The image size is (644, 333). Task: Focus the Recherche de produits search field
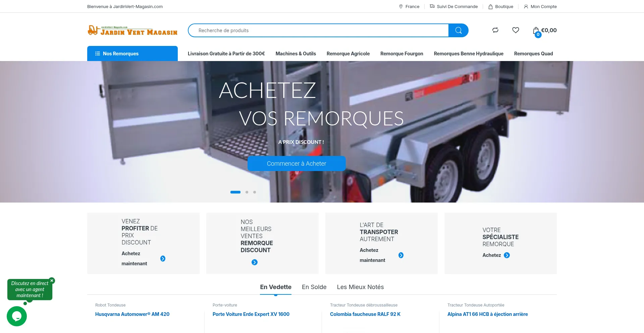point(319,31)
